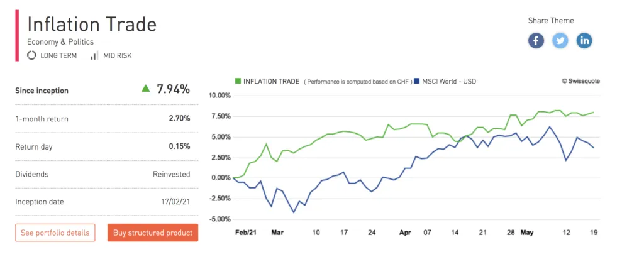This screenshot has height=269, width=644.
Task: Toggle the green Inflation Trade legend square
Action: (x=238, y=81)
